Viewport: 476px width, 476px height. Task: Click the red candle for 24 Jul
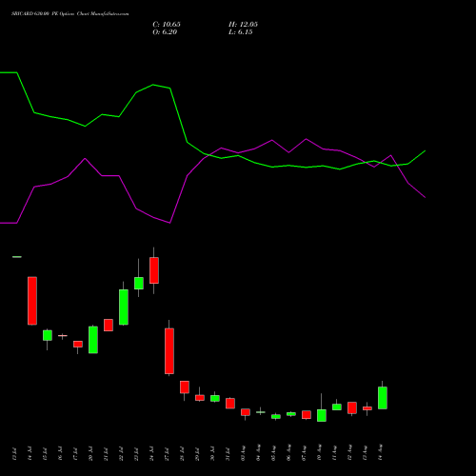(154, 270)
